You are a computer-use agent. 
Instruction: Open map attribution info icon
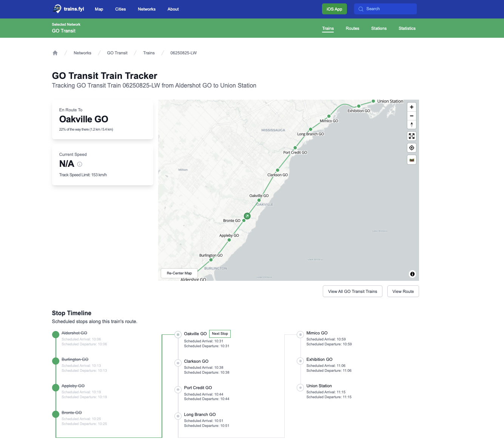point(412,274)
